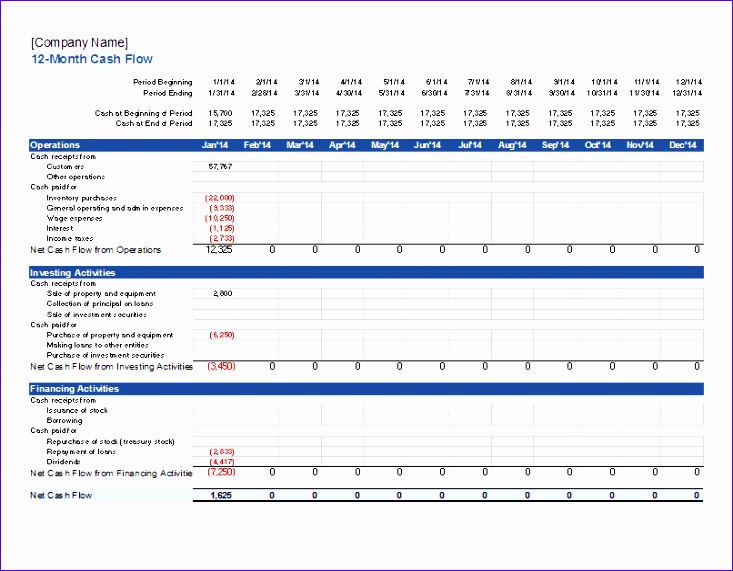The width and height of the screenshot is (733, 571).
Task: Click the Jan'14 column header
Action: click(x=215, y=145)
